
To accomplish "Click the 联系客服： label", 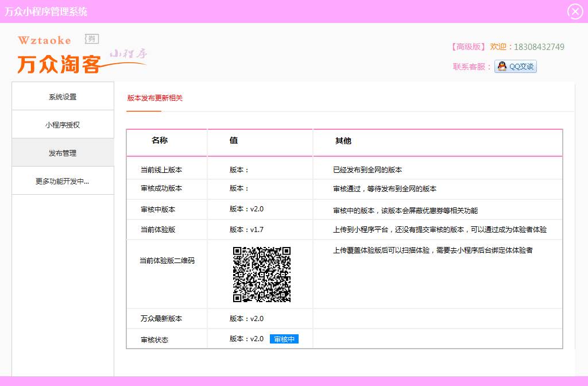I will 472,67.
